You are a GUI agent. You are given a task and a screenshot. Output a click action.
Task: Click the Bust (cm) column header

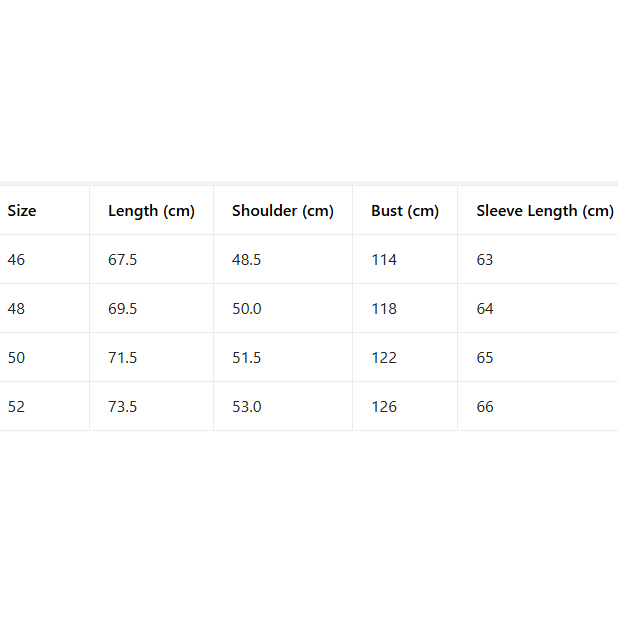click(x=404, y=211)
